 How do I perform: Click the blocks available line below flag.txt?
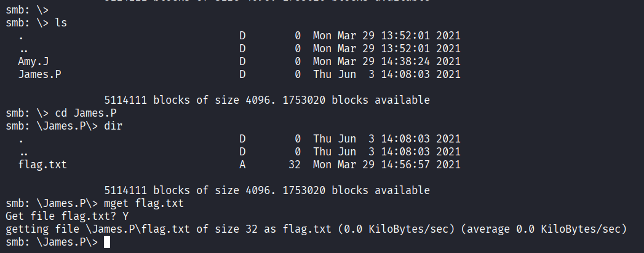tap(267, 190)
